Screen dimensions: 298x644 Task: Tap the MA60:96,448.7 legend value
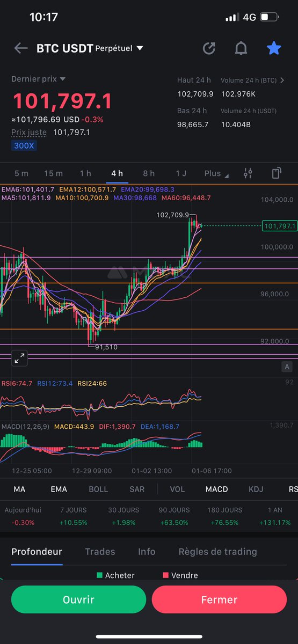tap(186, 198)
